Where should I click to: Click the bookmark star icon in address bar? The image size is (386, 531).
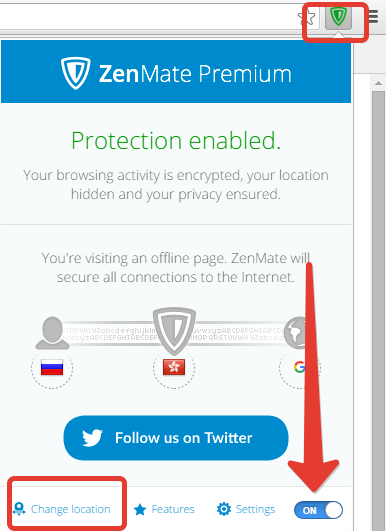(x=307, y=17)
